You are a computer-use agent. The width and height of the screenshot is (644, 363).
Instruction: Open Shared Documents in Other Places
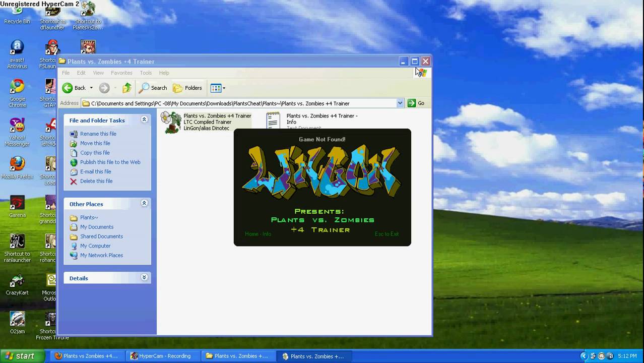[x=101, y=236]
